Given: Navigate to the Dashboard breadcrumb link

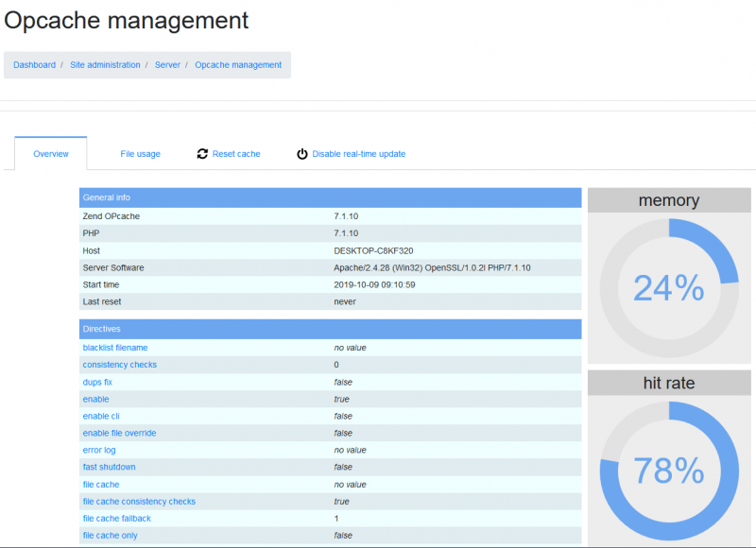Looking at the screenshot, I should (34, 64).
